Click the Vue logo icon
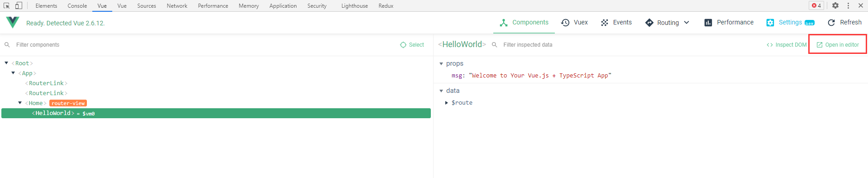This screenshot has height=178, width=868. [13, 22]
